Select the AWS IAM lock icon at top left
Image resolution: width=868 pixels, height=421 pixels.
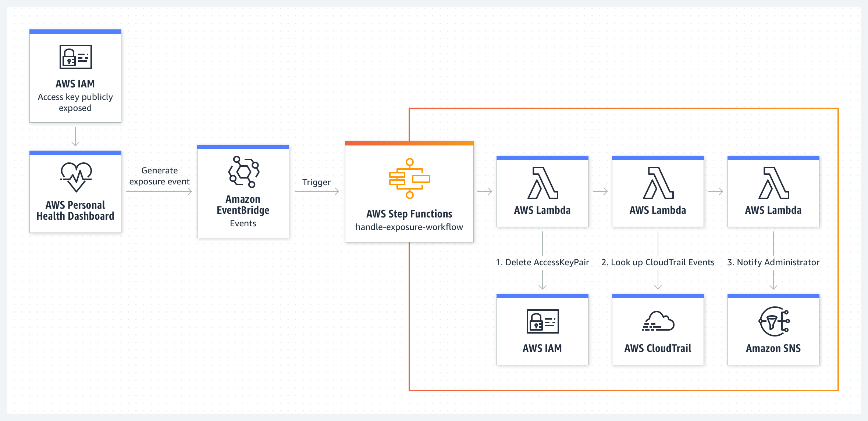click(x=75, y=57)
